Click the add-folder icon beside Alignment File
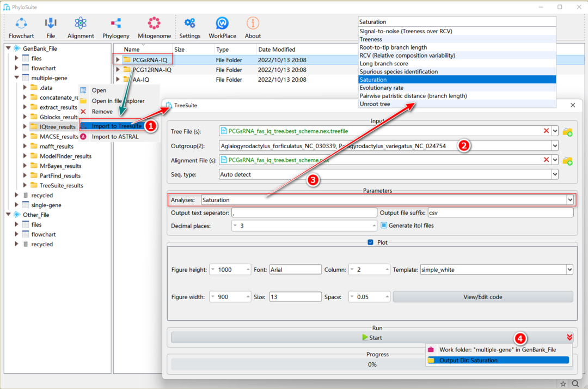The height and width of the screenshot is (389, 588). [567, 161]
